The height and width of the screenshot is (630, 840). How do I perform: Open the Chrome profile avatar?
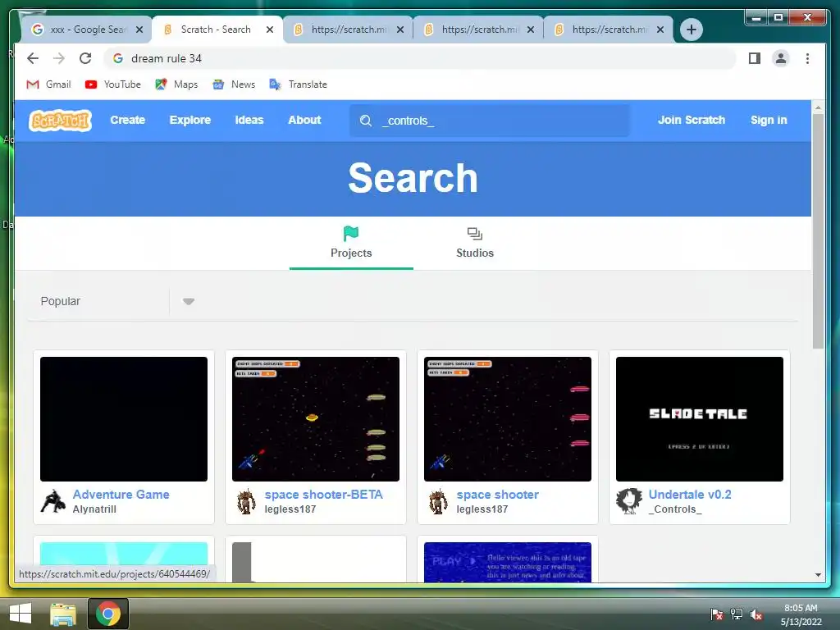[781, 58]
